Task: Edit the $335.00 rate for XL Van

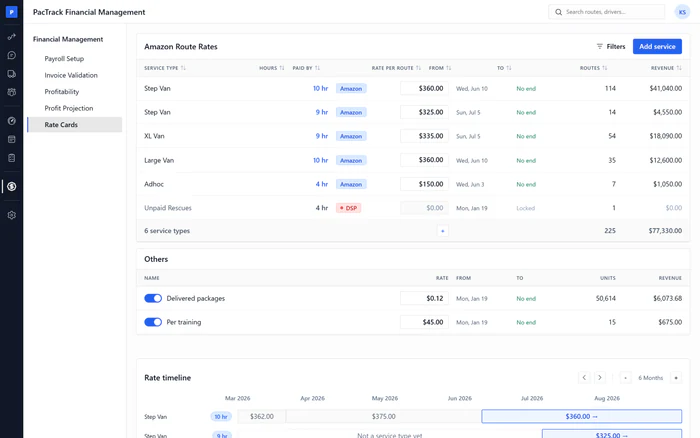Action: tap(424, 136)
